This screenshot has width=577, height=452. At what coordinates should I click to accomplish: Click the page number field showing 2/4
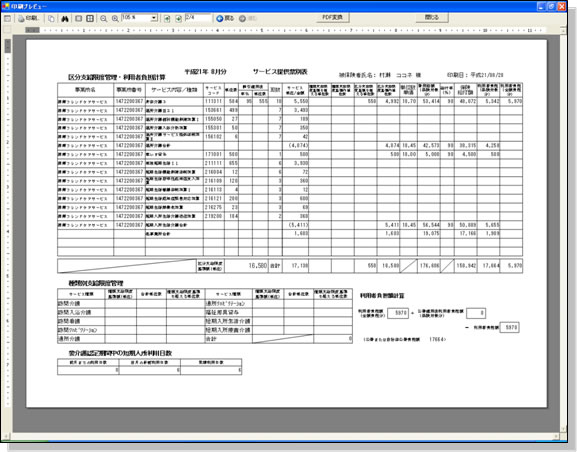tap(198, 18)
